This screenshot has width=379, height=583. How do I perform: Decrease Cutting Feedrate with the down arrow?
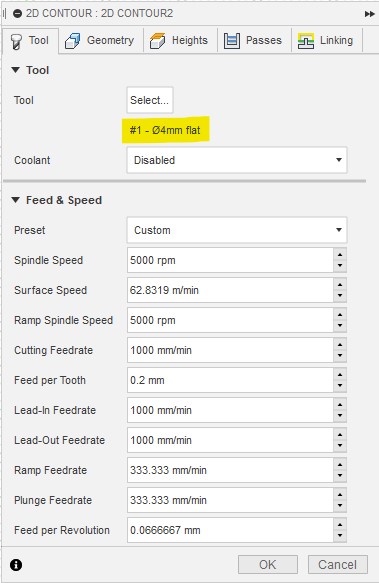click(340, 355)
